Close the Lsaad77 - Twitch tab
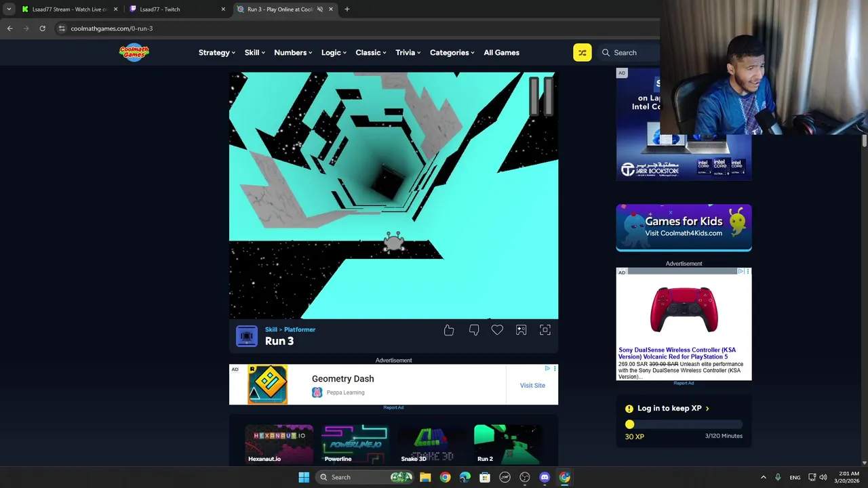 (223, 9)
